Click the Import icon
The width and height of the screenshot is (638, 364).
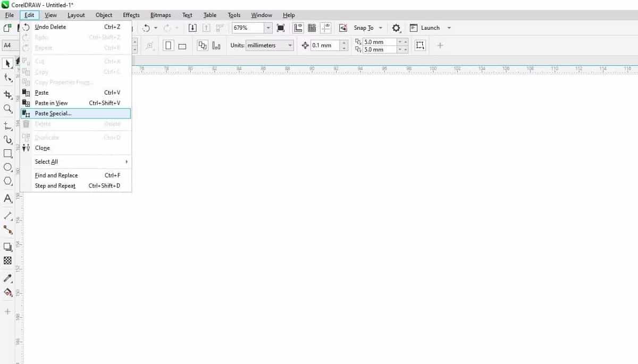point(192,28)
